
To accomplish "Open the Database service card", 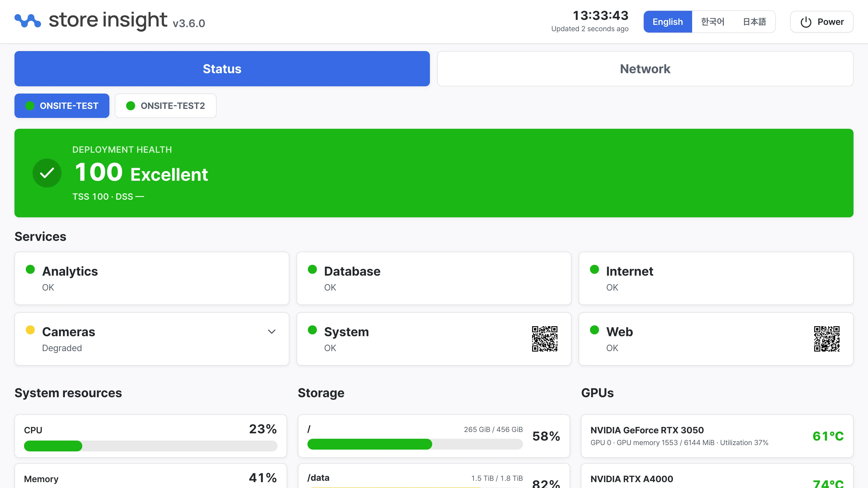I will click(434, 278).
